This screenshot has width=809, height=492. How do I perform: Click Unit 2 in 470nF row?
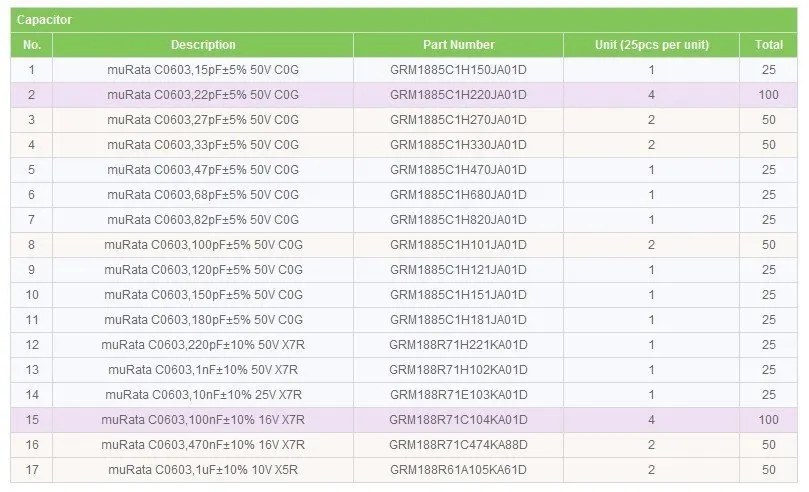(651, 445)
